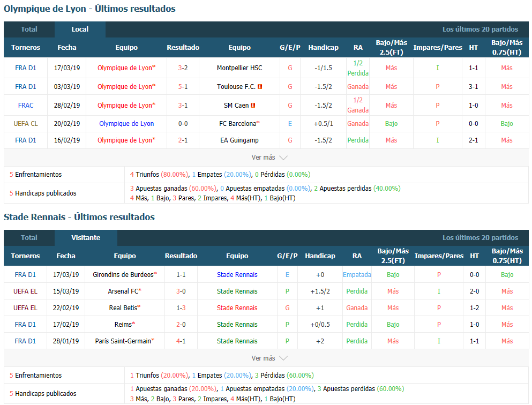Open EA Guingamp team link
Image resolution: width=532 pixels, height=405 pixels.
(239, 140)
